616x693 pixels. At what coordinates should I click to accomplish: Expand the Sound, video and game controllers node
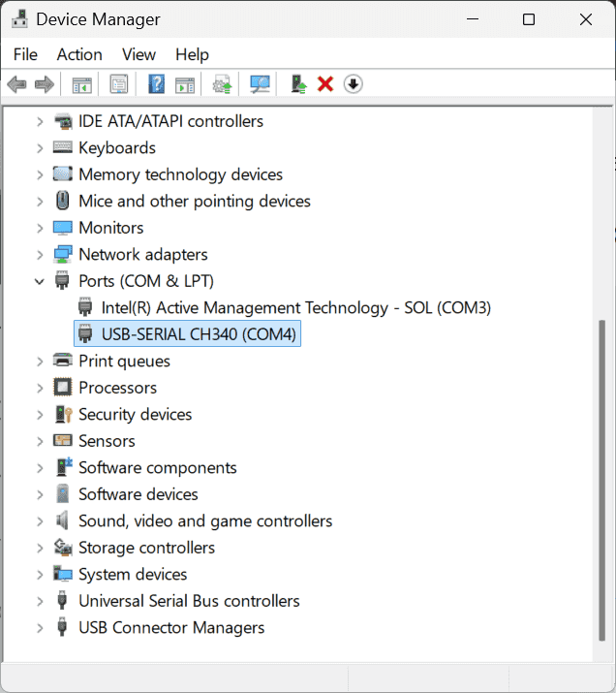point(40,521)
